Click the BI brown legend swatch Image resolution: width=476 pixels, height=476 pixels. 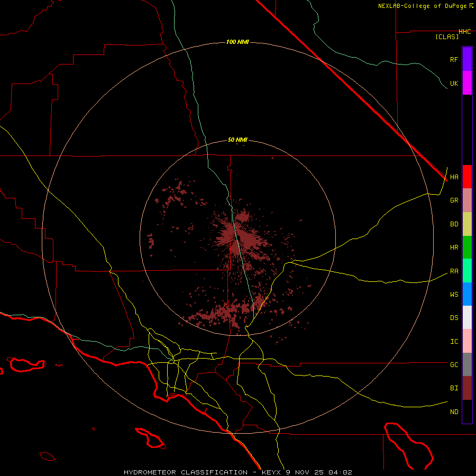[x=467, y=388]
